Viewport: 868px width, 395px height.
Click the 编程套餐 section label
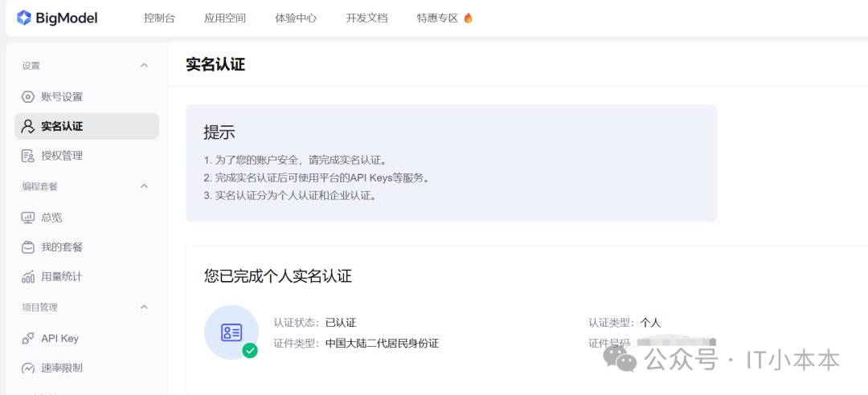click(40, 186)
